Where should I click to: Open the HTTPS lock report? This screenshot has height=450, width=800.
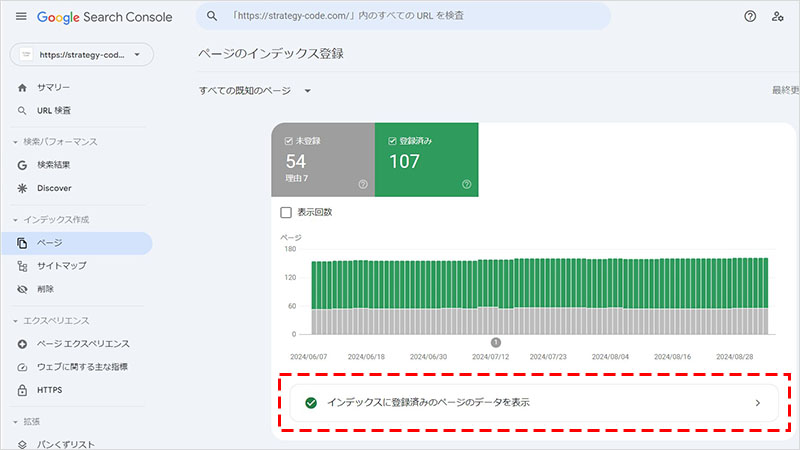pyautogui.click(x=50, y=390)
